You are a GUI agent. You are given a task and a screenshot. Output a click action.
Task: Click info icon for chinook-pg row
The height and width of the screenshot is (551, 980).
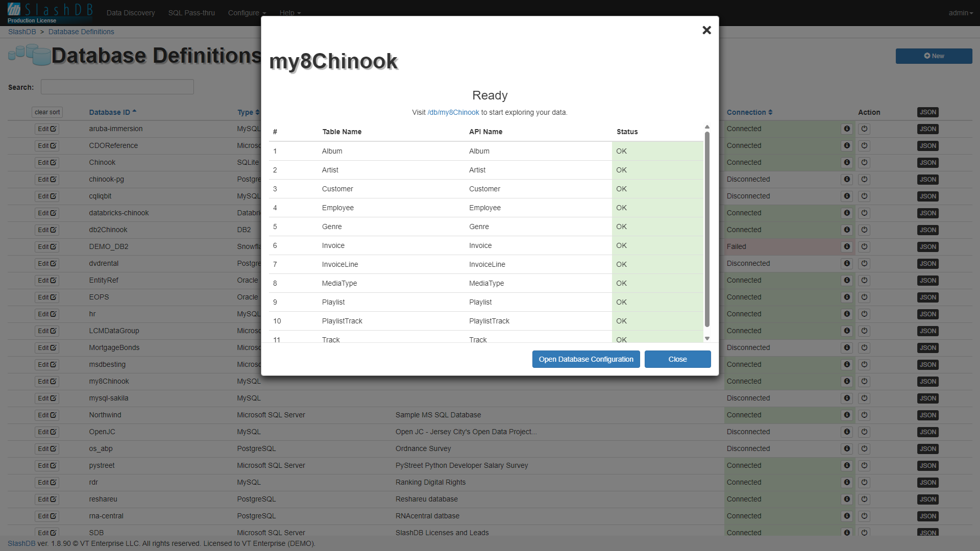pyautogui.click(x=847, y=179)
